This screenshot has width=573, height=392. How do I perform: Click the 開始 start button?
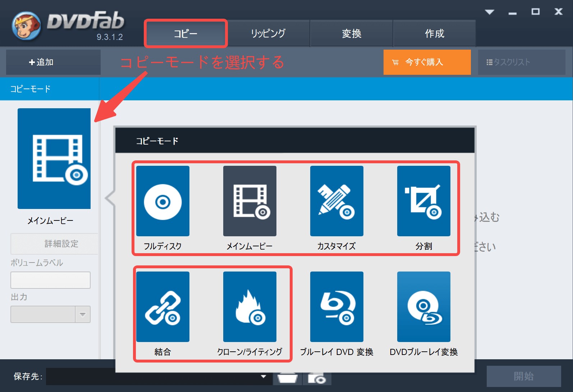(524, 376)
